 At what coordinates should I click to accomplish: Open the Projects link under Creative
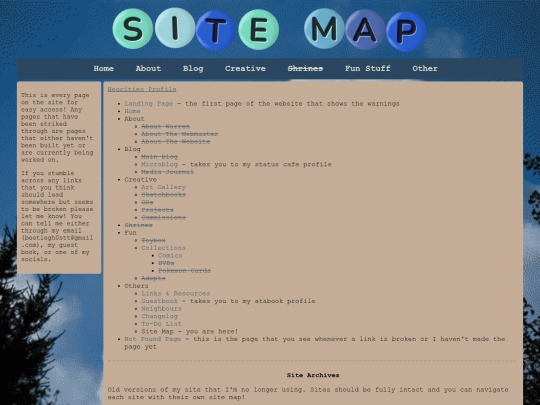click(157, 210)
